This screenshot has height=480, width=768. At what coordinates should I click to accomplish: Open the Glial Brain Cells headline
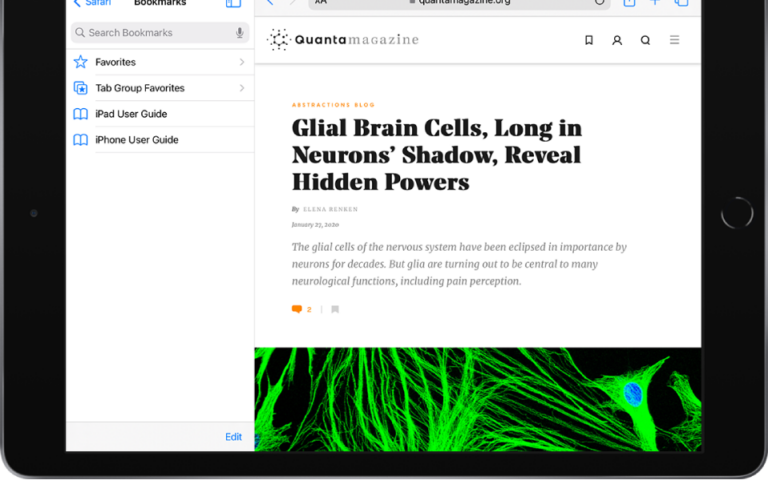coord(437,155)
